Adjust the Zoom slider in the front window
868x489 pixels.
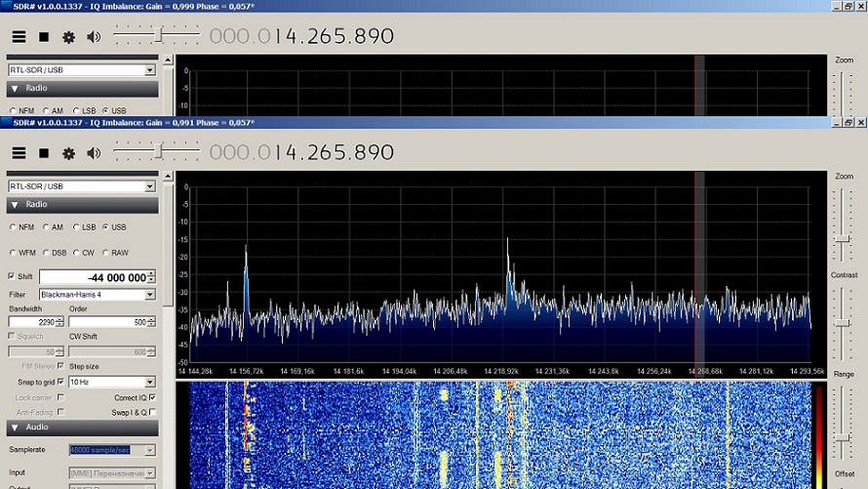[843, 239]
